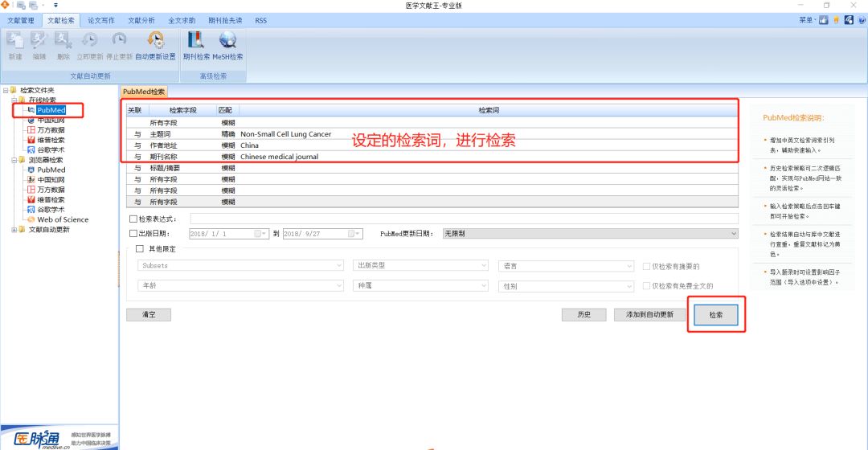
Task: Click the 清空 clear button
Action: point(149,314)
